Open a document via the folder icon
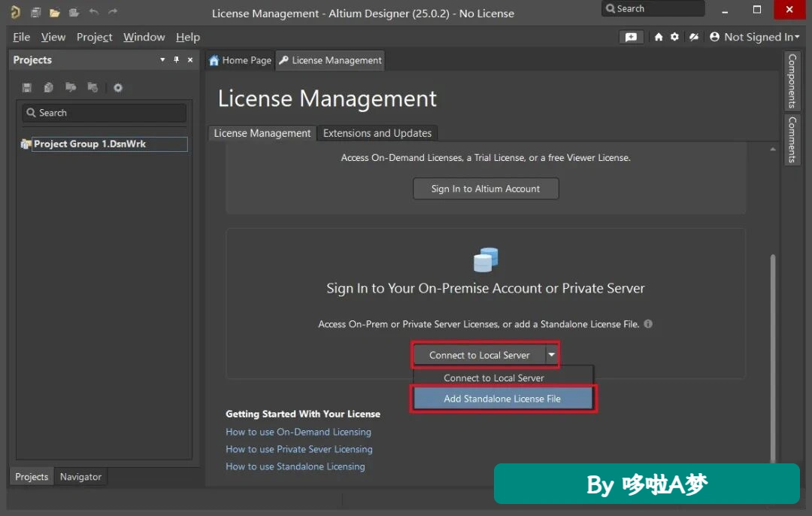 coord(55,13)
